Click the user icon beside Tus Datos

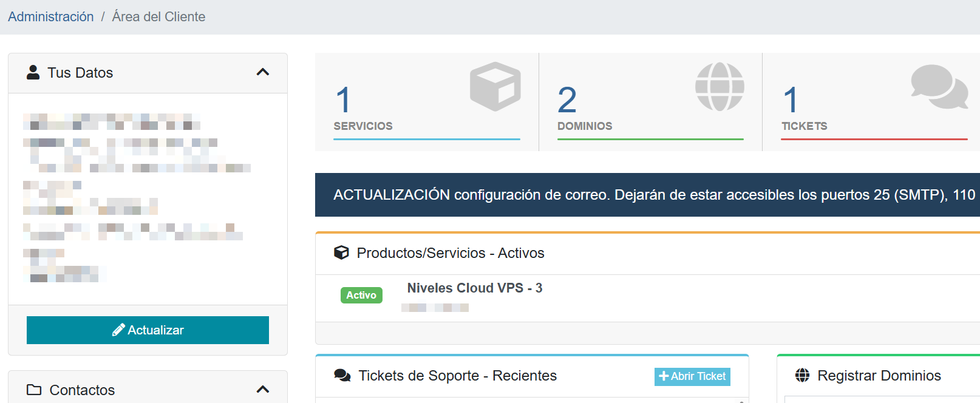33,72
